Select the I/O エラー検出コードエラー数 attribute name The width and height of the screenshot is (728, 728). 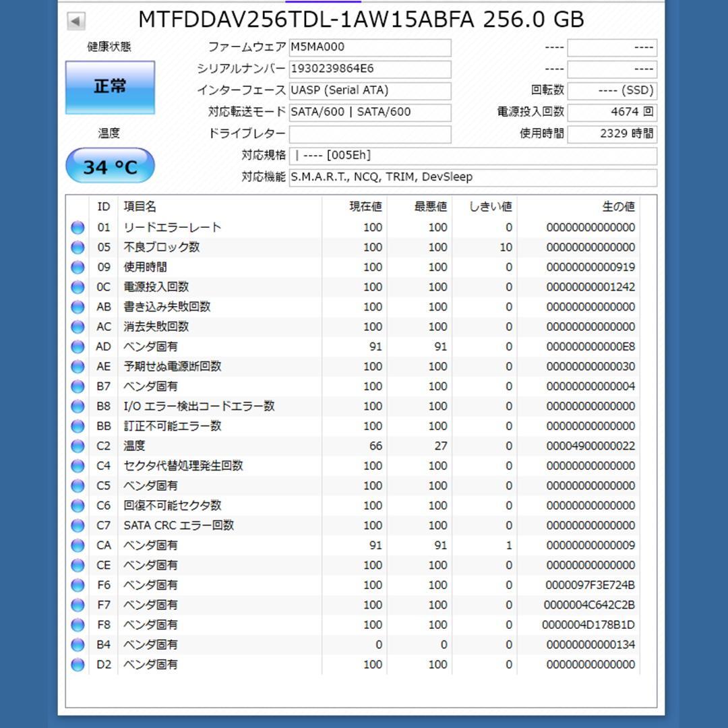click(199, 406)
